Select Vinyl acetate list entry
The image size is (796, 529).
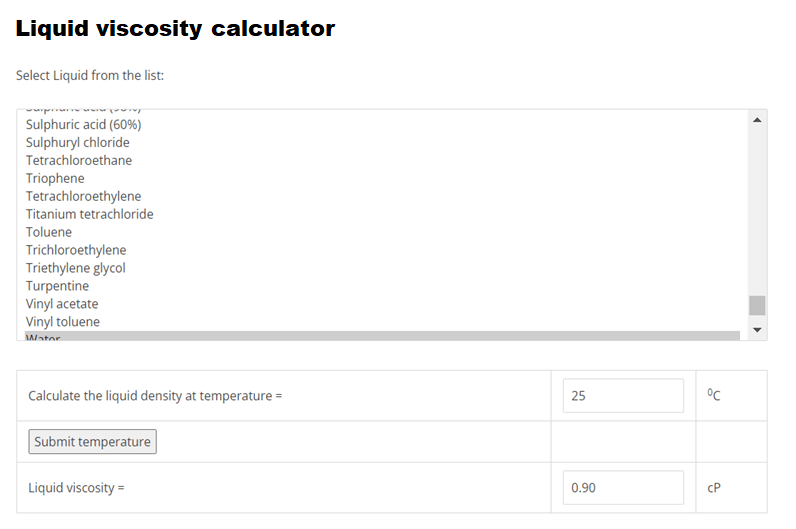pos(382,304)
